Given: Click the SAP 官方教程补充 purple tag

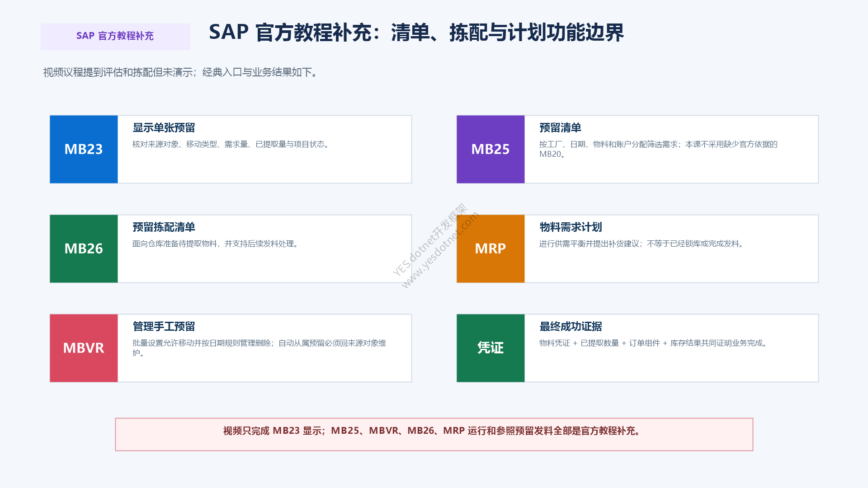Looking at the screenshot, I should click(115, 37).
